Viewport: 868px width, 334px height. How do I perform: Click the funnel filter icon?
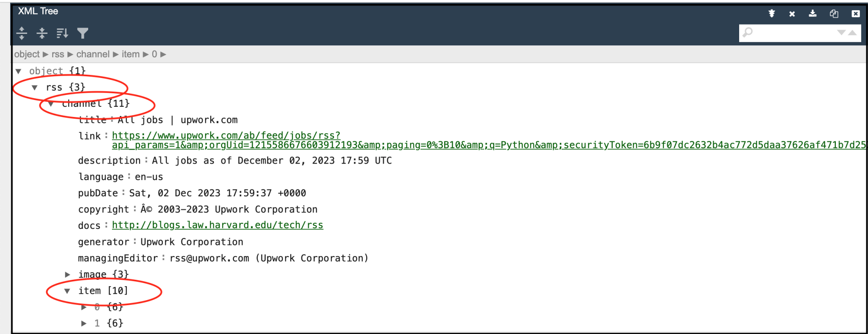[x=83, y=33]
